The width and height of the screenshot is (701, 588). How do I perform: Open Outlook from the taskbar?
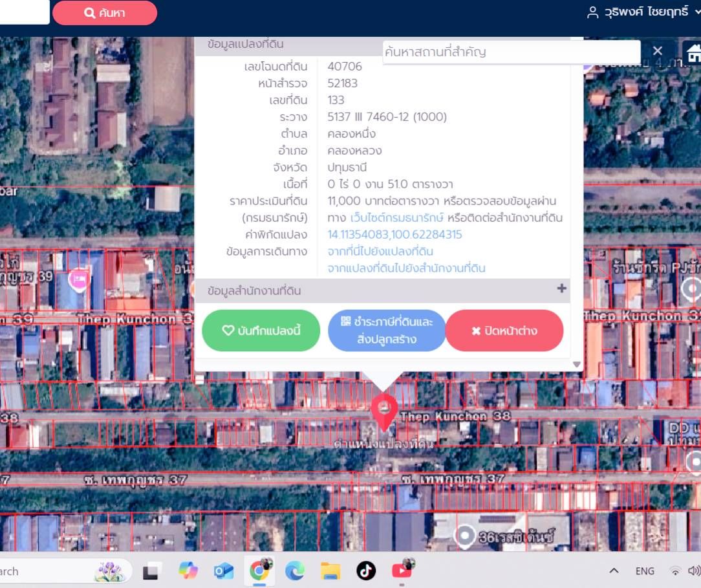coord(224,571)
